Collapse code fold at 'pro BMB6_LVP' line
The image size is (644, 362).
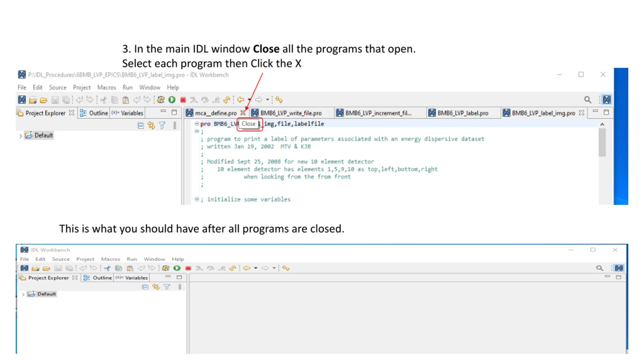click(x=197, y=123)
